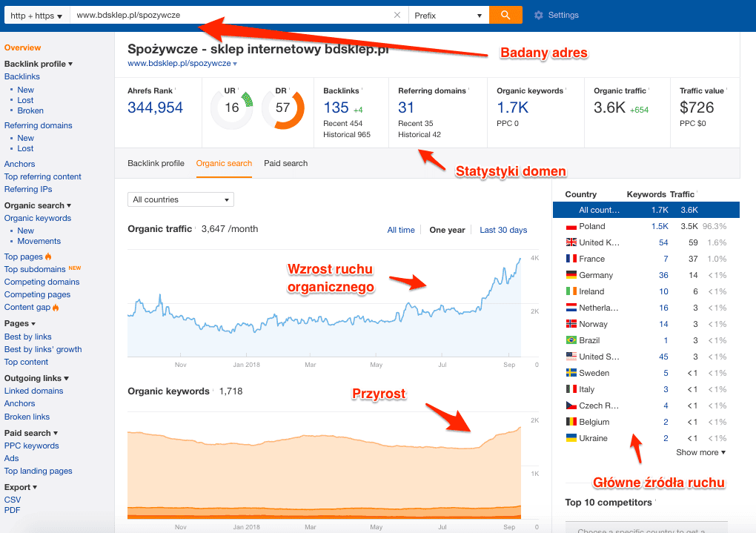Viewport: 756px width, 533px height.
Task: Click the fire icon beside Top pages
Action: click(47, 256)
